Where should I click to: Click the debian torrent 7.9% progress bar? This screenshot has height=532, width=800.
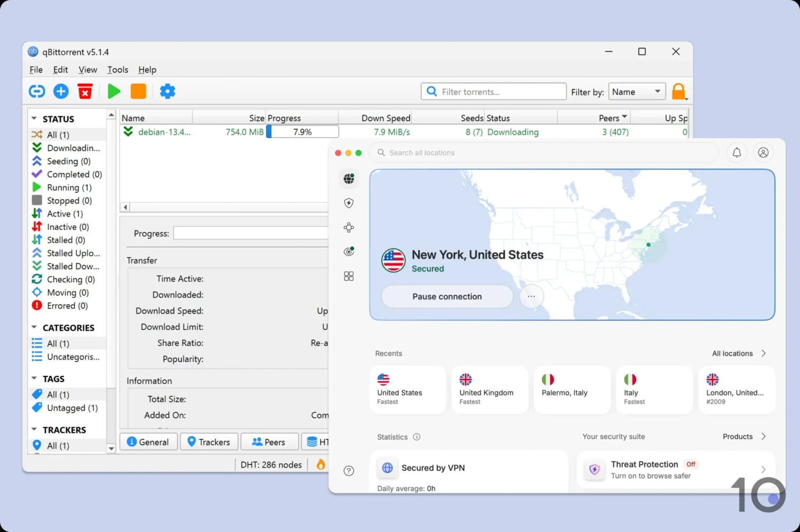click(302, 132)
